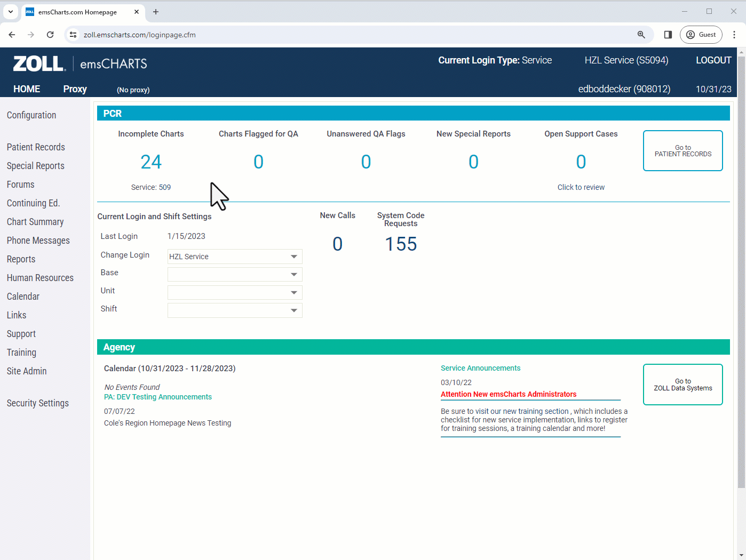Click username edboddecker (908012)
Screen dimensions: 746x560
coord(624,89)
